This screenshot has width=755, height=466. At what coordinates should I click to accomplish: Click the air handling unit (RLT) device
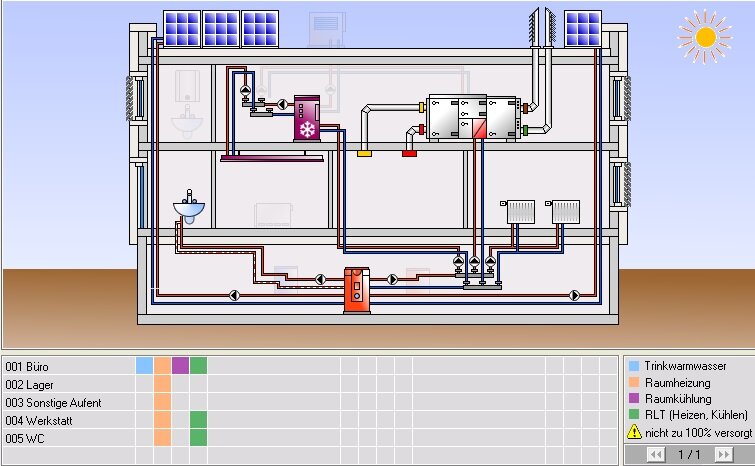click(473, 117)
